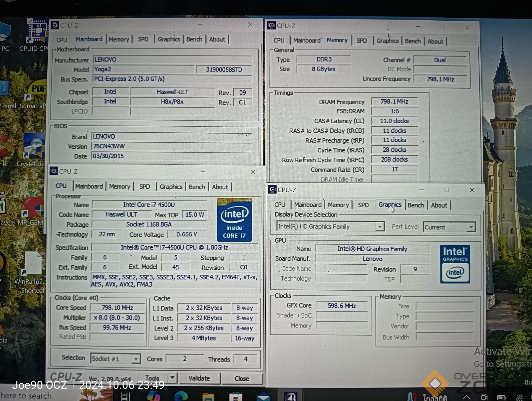Open the About tab in the CPU window

coord(220,187)
